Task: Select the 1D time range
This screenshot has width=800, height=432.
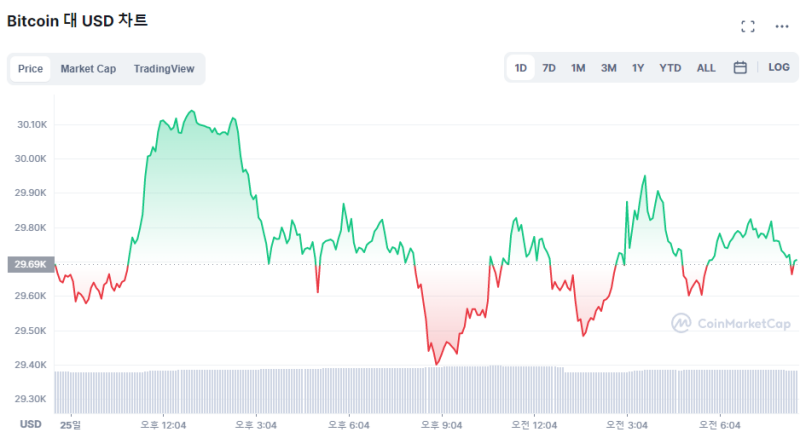Action: 521,68
